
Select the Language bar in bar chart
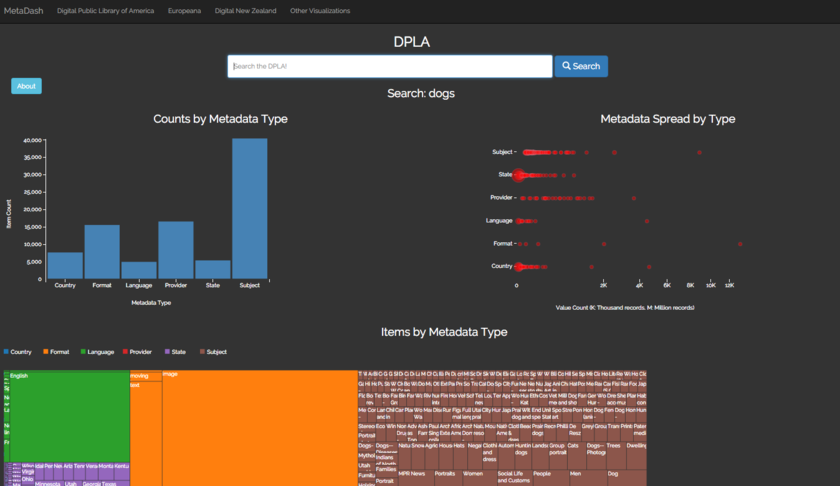pos(139,271)
